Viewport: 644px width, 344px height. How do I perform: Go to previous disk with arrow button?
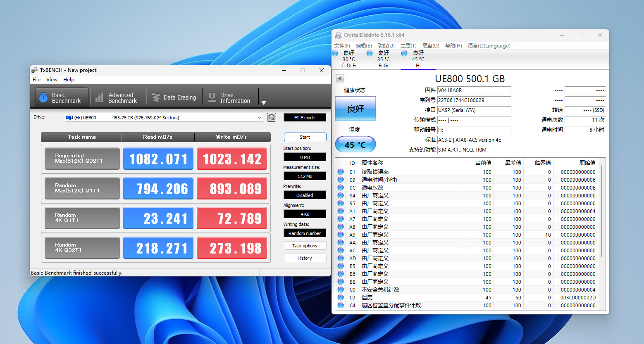tap(340, 78)
